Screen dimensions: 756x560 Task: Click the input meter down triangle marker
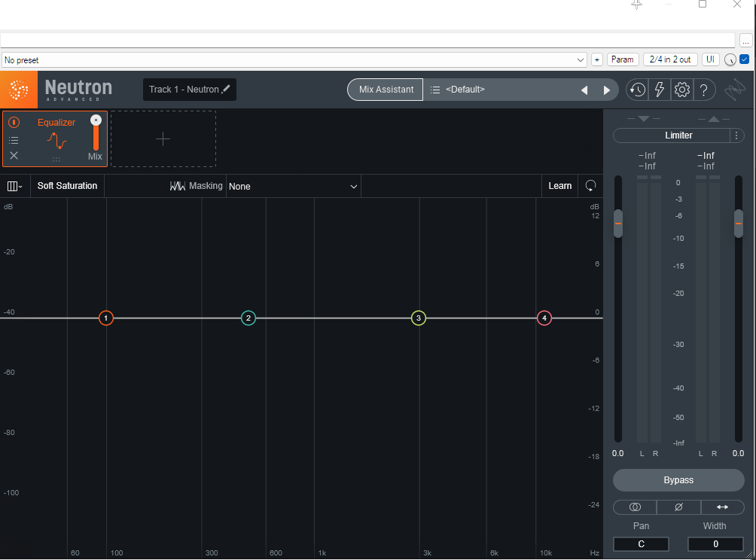pyautogui.click(x=644, y=119)
